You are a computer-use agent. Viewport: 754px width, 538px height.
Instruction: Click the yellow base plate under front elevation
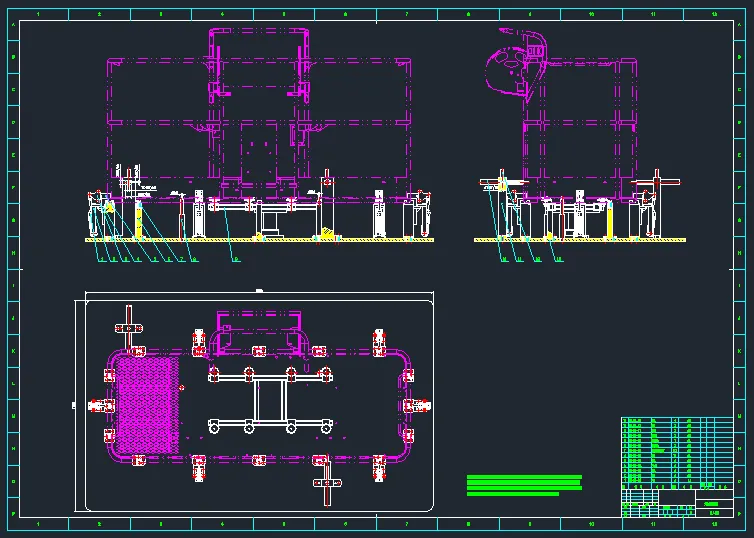pyautogui.click(x=260, y=239)
